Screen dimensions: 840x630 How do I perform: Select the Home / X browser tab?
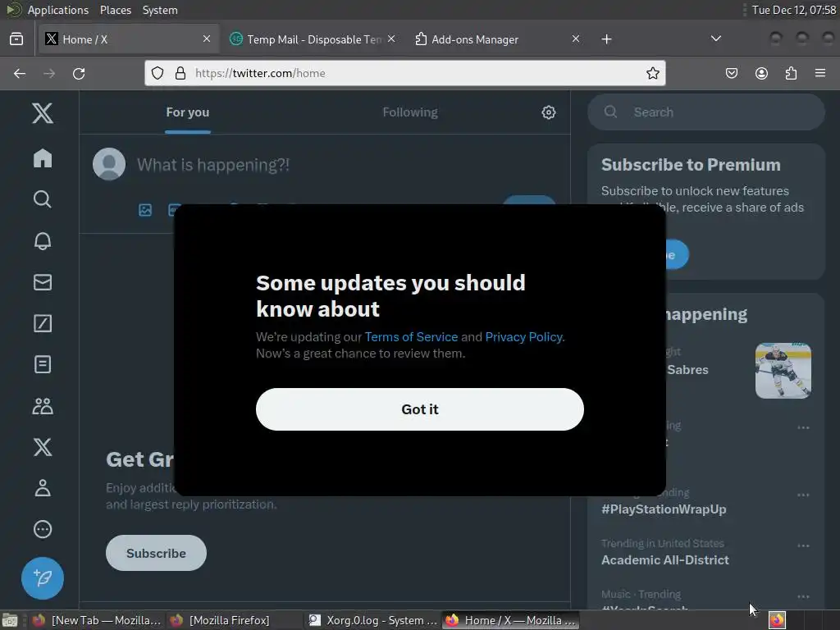[129, 39]
